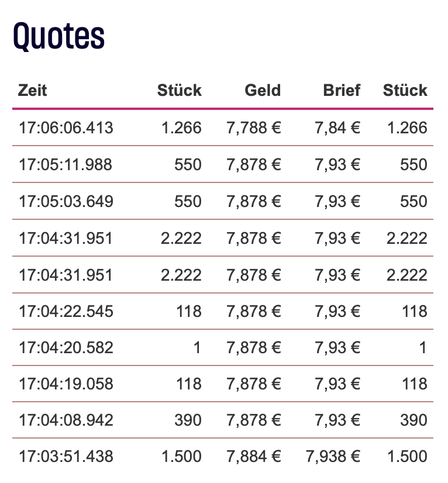Click the Stück header right of Brief
The image size is (448, 483).
405,91
